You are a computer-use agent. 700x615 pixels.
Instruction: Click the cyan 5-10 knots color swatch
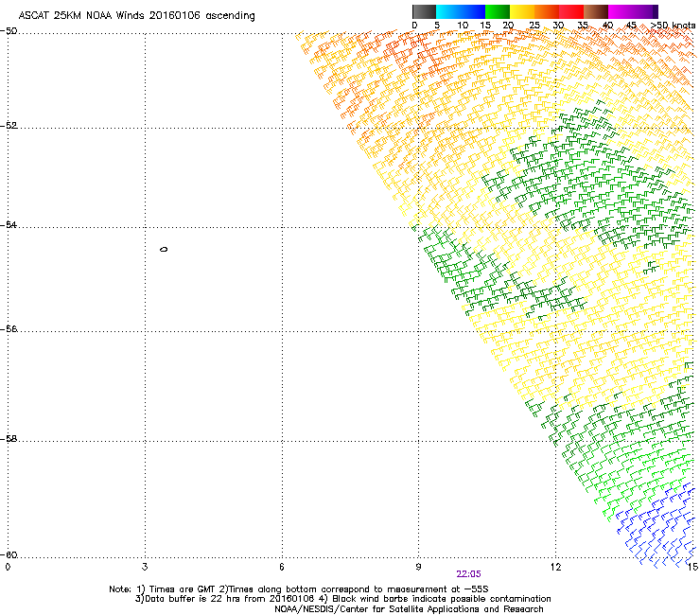448,11
